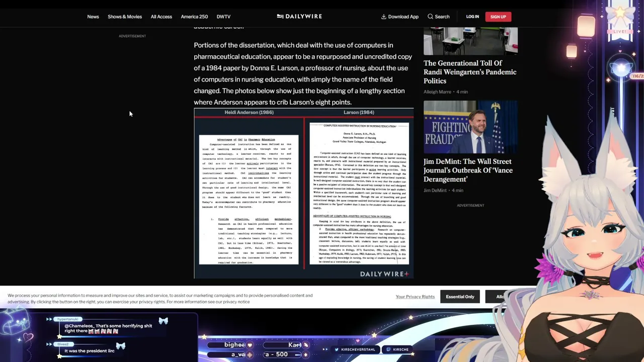Open the Fighting Fraud article thumbnail

tap(470, 127)
